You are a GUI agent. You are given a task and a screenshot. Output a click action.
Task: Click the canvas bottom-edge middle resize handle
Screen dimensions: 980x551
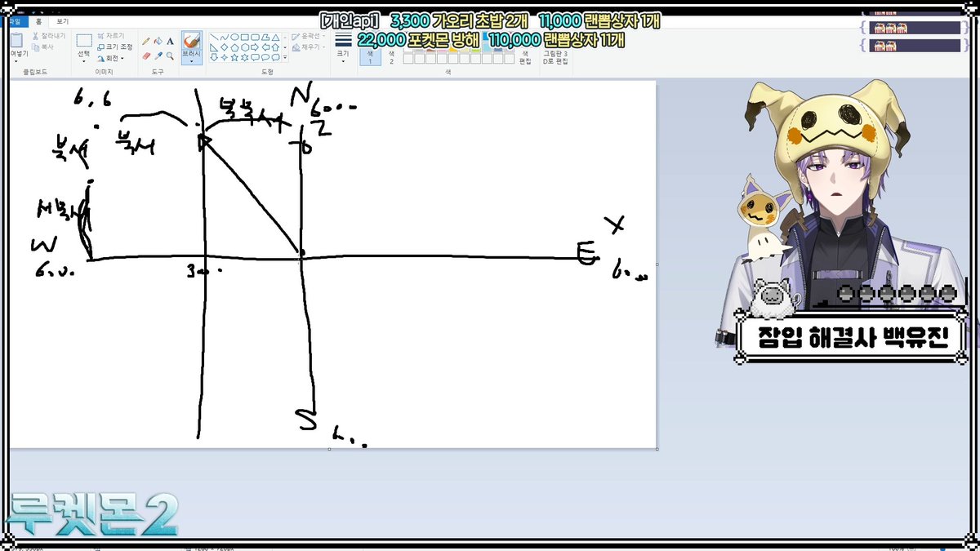[x=329, y=449]
